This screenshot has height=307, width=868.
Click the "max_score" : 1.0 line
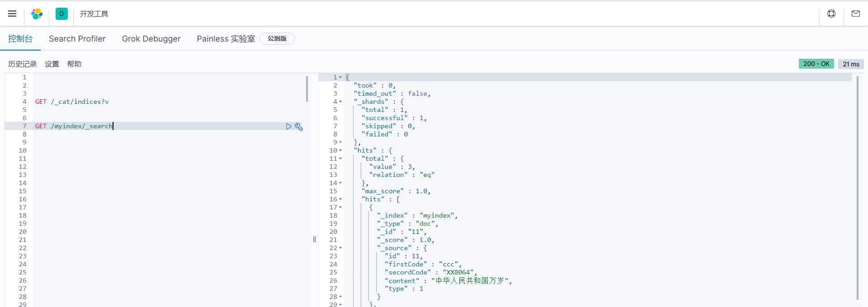click(x=396, y=191)
